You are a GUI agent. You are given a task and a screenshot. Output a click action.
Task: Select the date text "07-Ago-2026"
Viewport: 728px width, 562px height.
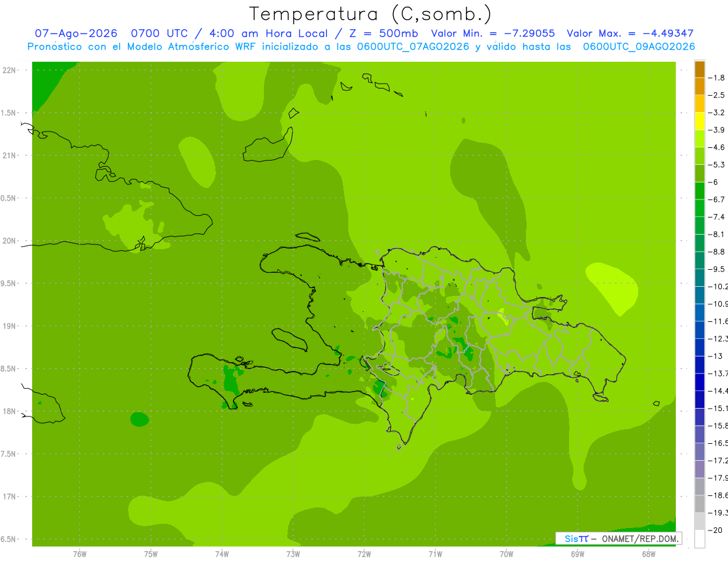pos(76,34)
